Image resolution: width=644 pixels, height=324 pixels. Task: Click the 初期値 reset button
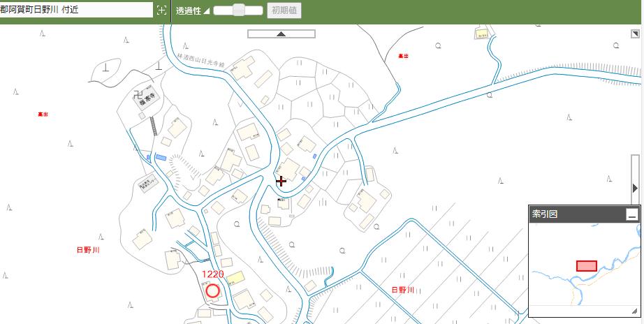284,10
